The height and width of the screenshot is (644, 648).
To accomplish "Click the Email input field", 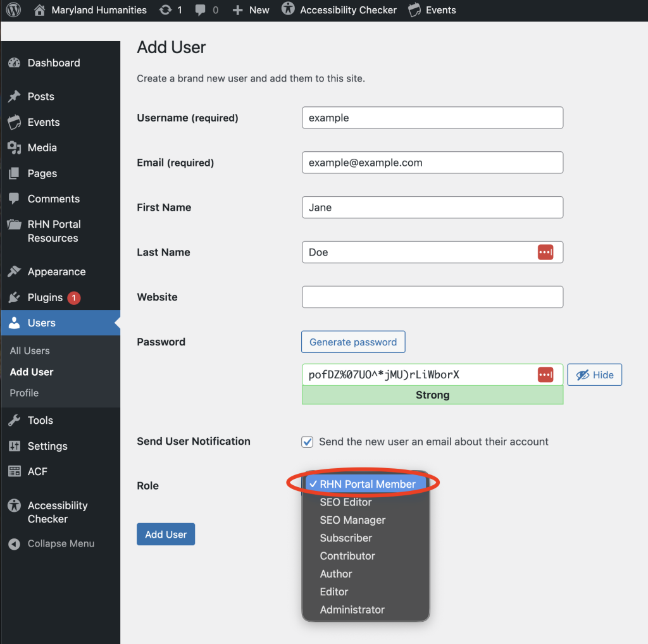I will (x=432, y=163).
